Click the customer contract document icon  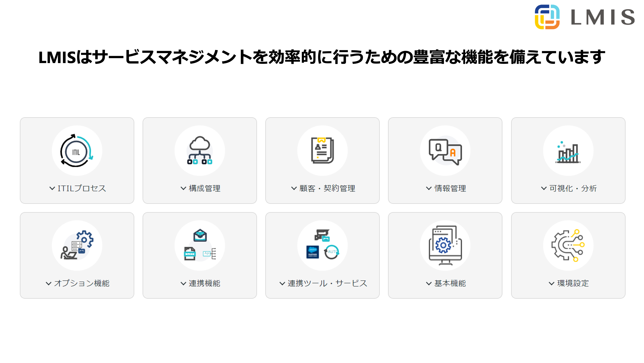[x=322, y=150]
